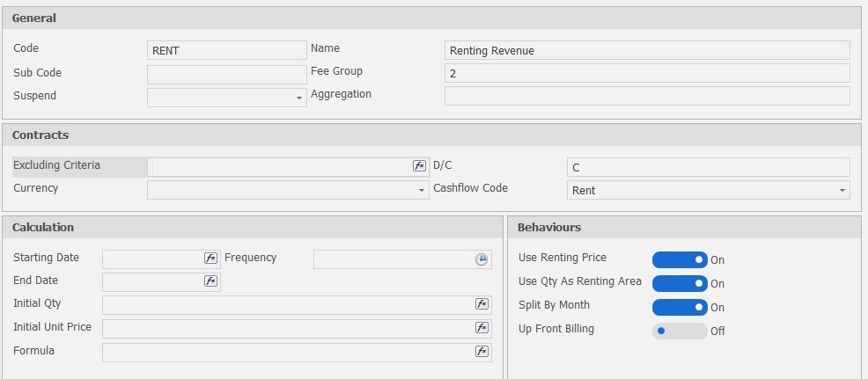
Task: Click the Use Renting Price label
Action: tap(563, 258)
